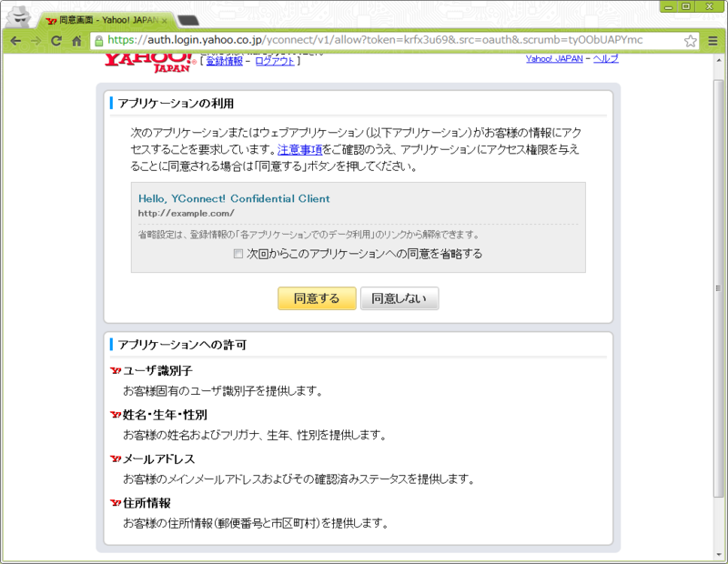Select the 同意画面 - Yahoo! JAPAN tab
The image size is (728, 564).
point(106,20)
